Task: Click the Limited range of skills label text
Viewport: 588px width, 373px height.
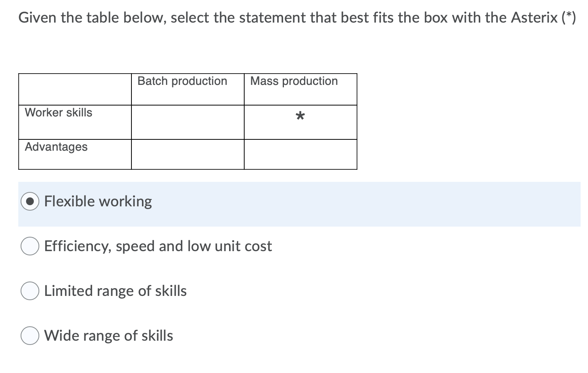Action: (115, 290)
